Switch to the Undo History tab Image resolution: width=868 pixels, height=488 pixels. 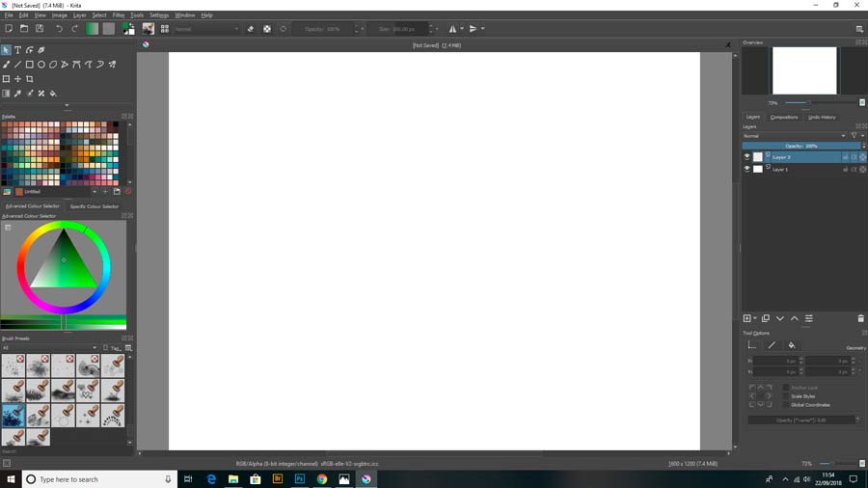822,118
